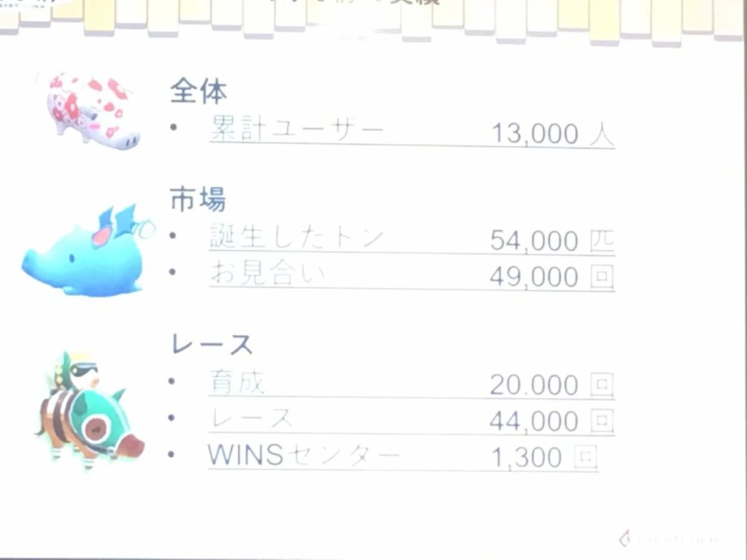Click the bullet point before 累計ユーザー

[173, 127]
